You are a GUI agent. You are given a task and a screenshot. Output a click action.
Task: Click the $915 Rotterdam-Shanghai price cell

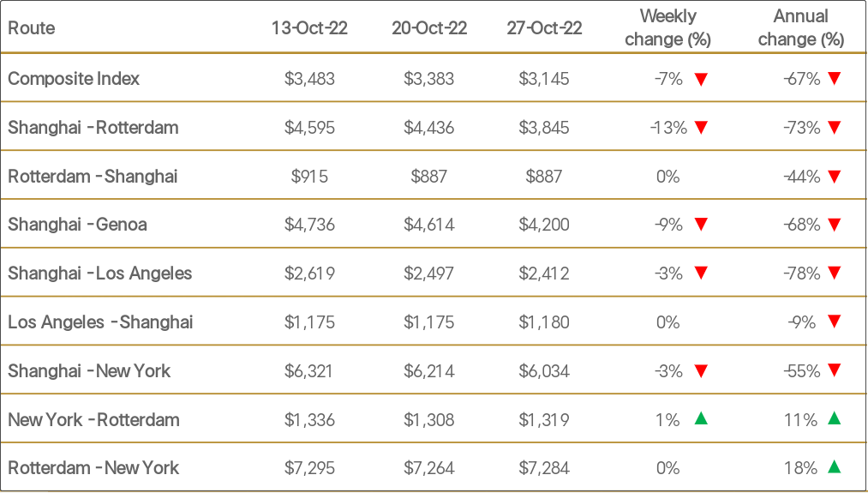309,177
